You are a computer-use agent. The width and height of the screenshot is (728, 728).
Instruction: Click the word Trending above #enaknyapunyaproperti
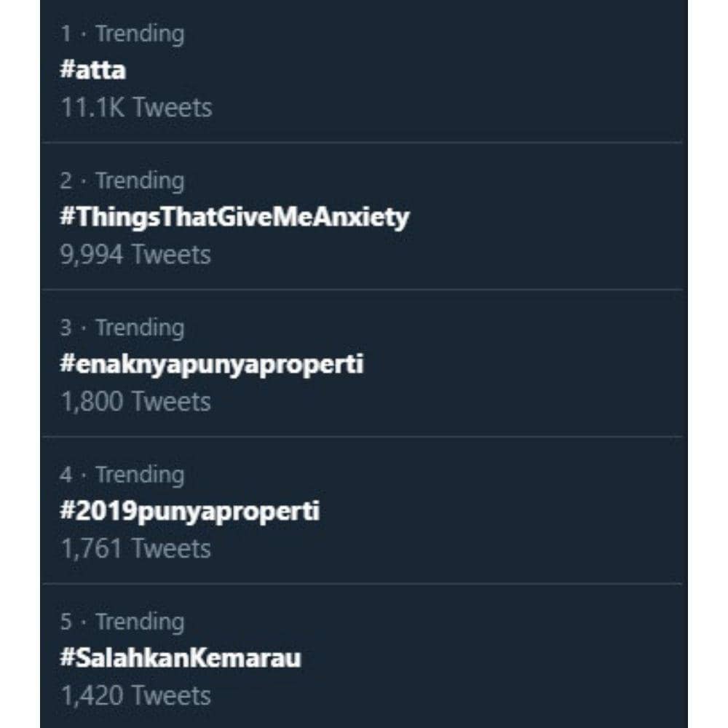pos(140,328)
